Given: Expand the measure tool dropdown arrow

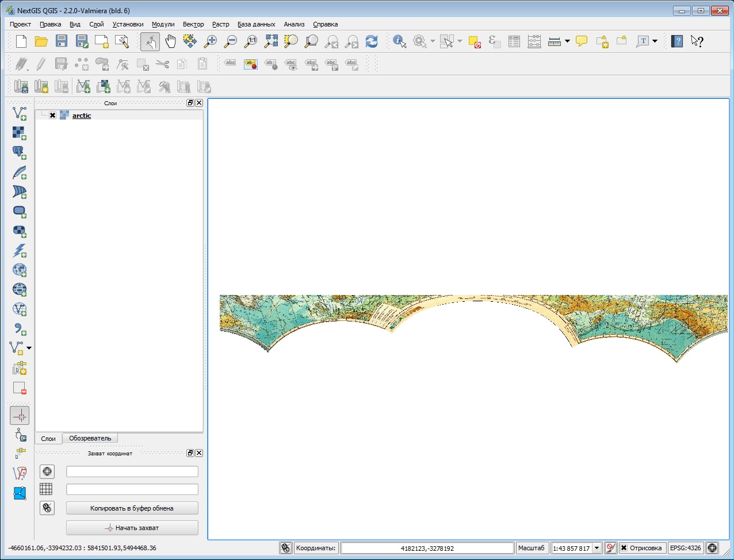Looking at the screenshot, I should (x=567, y=41).
